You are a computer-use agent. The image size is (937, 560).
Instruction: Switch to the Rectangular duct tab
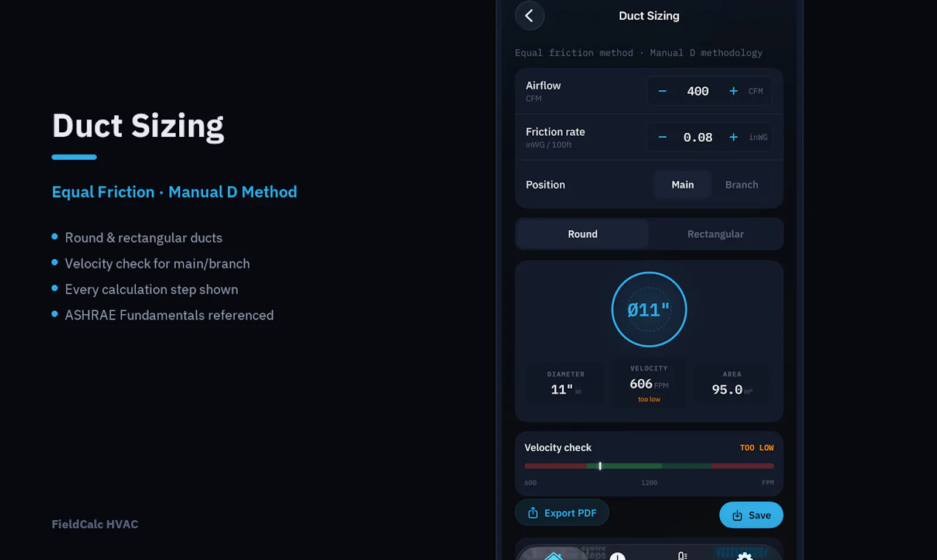coord(715,234)
